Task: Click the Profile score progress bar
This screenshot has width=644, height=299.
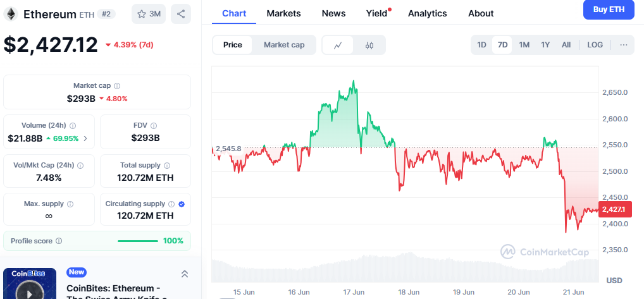Action: coord(137,241)
